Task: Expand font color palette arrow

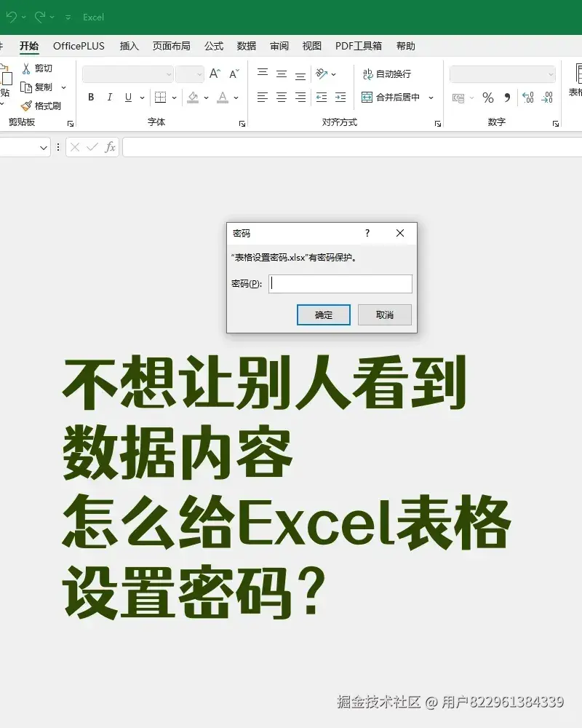Action: coord(236,98)
